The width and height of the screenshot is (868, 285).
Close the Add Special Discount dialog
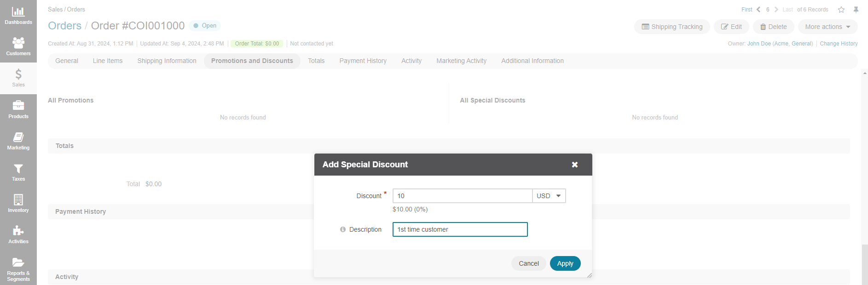tap(574, 165)
